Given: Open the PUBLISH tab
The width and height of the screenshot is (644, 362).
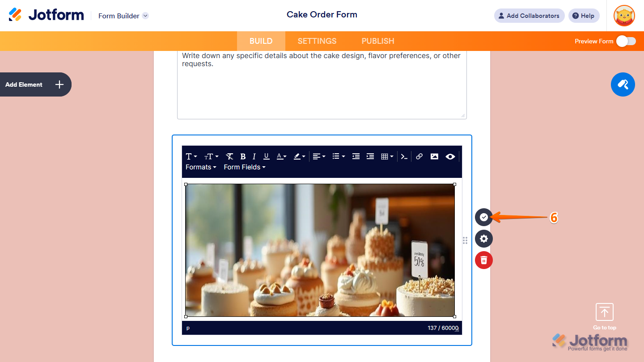Looking at the screenshot, I should click(x=377, y=41).
